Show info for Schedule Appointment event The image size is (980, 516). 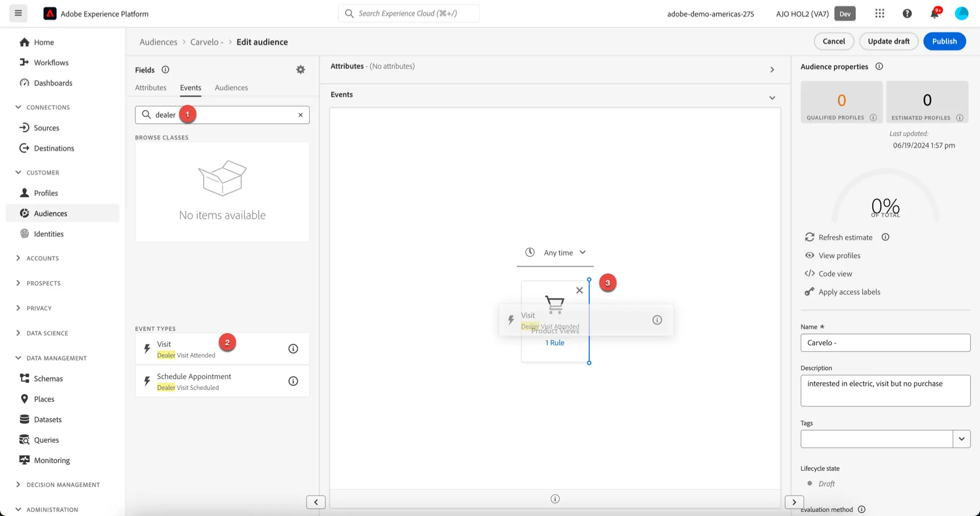(293, 381)
